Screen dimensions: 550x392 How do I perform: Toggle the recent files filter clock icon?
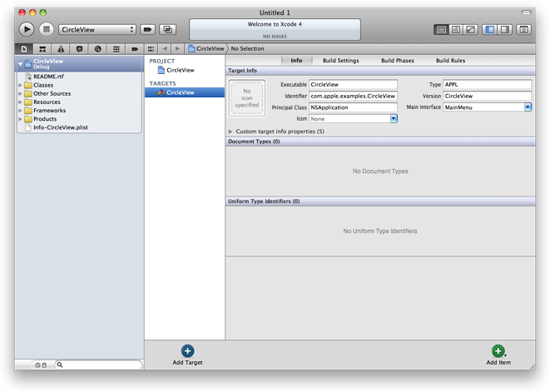pos(37,365)
